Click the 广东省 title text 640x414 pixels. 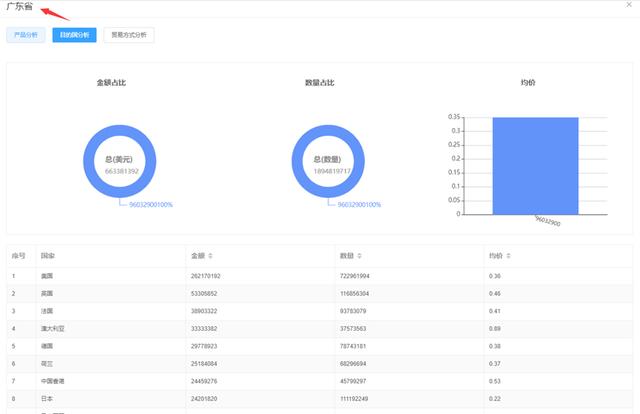tap(18, 6)
